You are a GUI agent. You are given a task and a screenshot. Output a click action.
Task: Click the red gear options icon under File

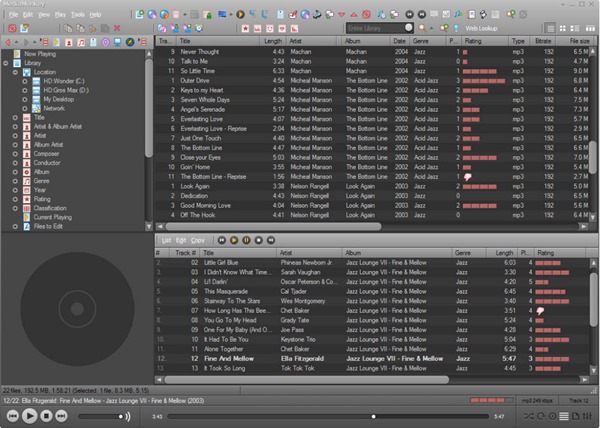[12, 28]
